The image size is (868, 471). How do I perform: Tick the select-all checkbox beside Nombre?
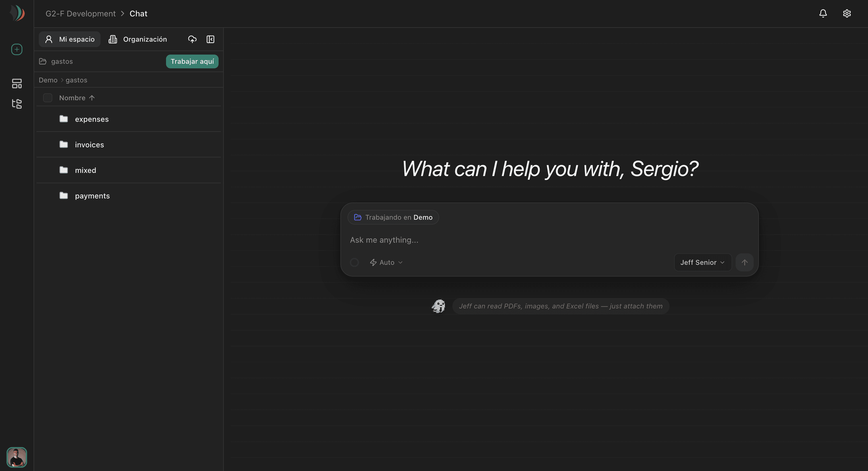[x=47, y=98]
